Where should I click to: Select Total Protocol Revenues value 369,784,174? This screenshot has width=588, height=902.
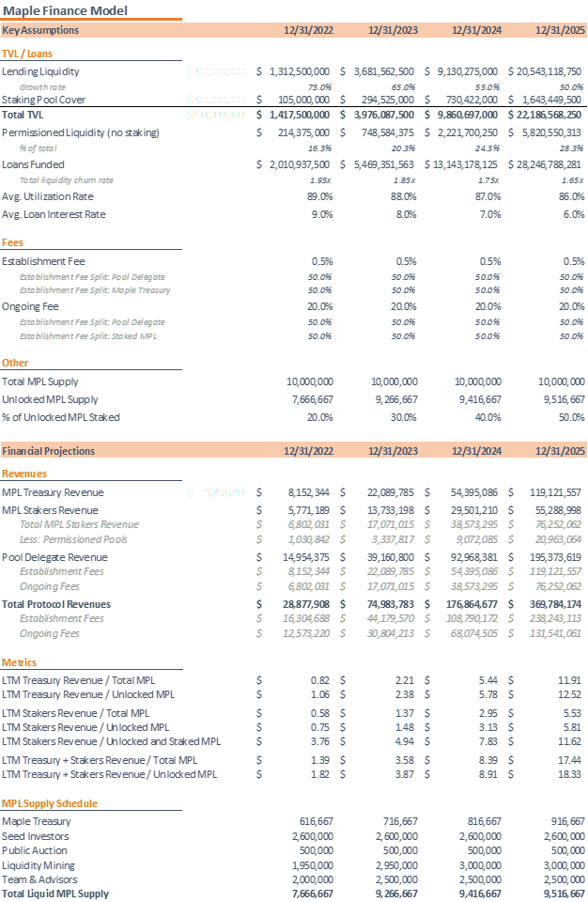[556, 604]
